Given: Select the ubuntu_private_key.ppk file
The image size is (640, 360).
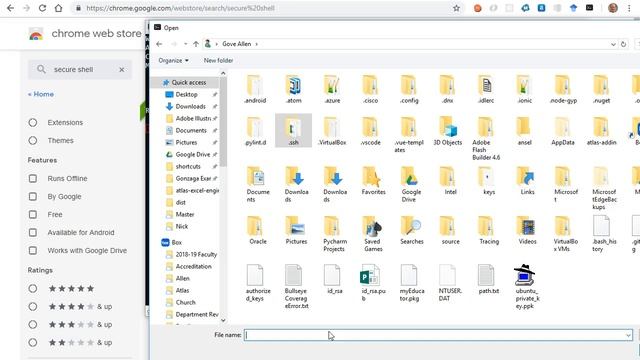Looking at the screenshot, I should pyautogui.click(x=527, y=287).
